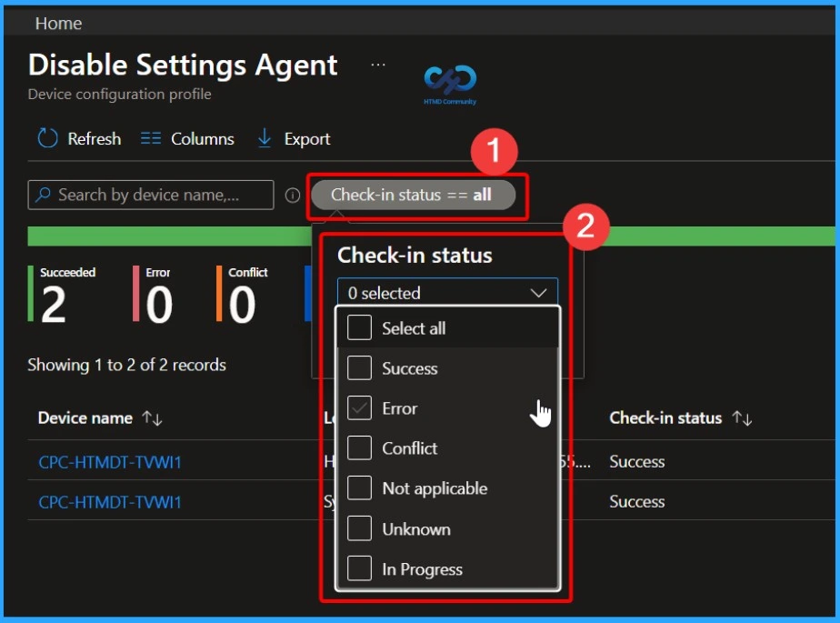Check the Success filter option
Viewport: 840px width, 623px height.
pos(358,367)
